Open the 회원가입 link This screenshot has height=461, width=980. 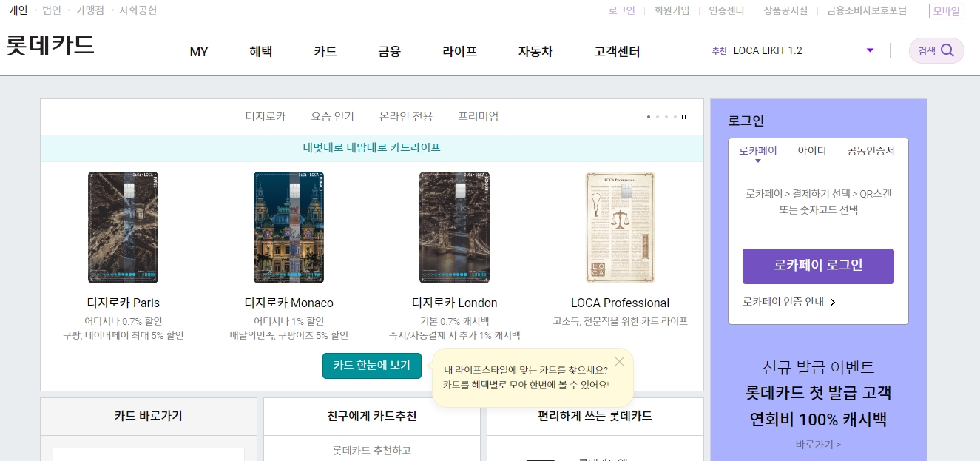(x=672, y=10)
